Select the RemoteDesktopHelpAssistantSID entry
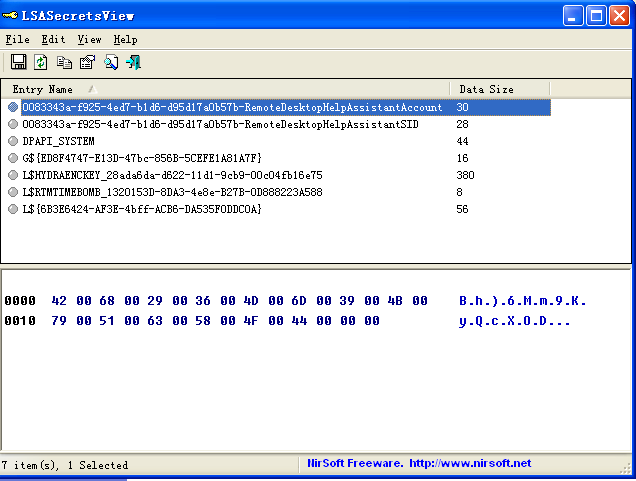Screen dimensions: 636x481 click(220, 124)
